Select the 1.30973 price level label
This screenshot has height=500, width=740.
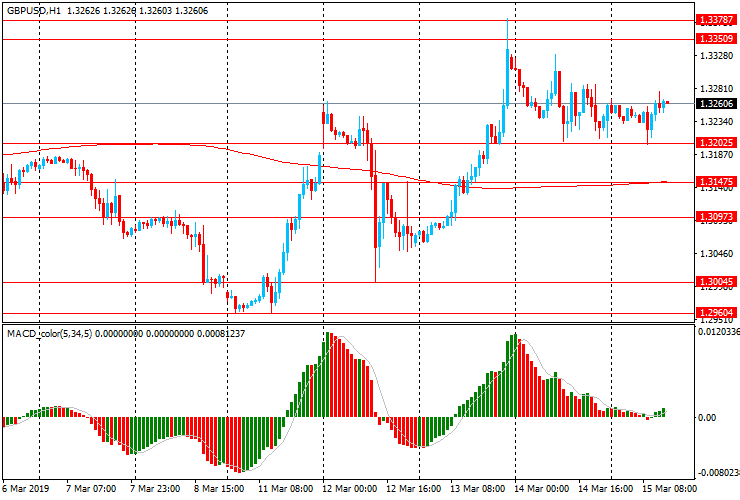(x=717, y=217)
